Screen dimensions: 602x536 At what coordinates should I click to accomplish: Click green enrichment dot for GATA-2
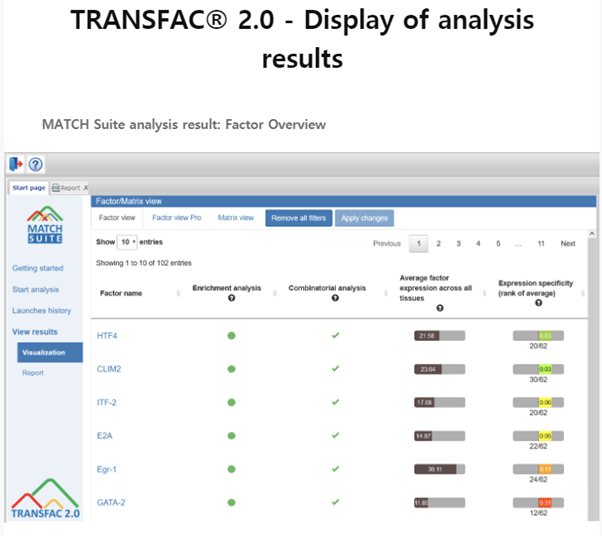tap(232, 503)
